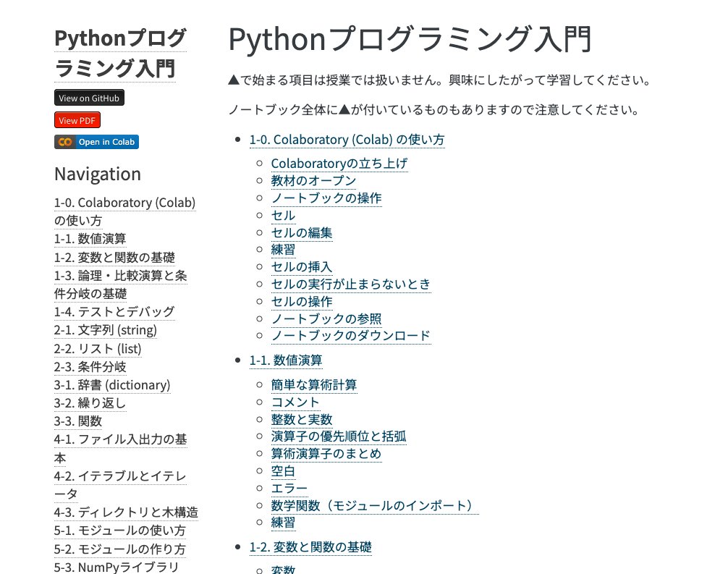Open the 空白 link
Image resolution: width=728 pixels, height=574 pixels.
[x=283, y=471]
